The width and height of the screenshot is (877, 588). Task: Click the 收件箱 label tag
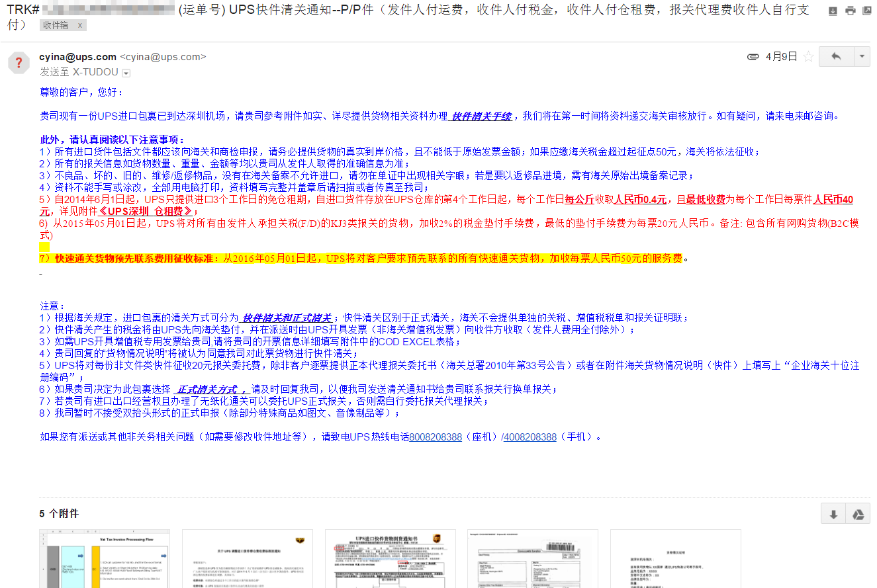[56, 25]
